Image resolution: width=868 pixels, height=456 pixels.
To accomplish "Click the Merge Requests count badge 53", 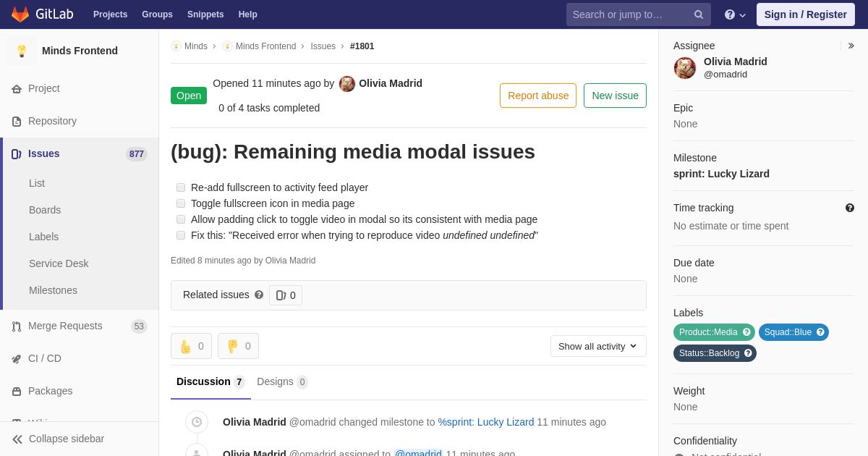I will pyautogui.click(x=139, y=326).
